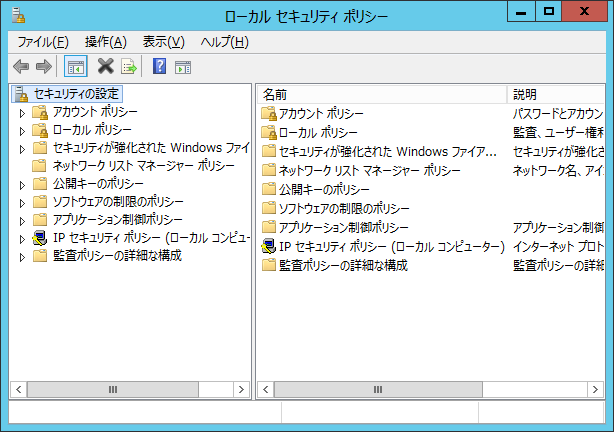Viewport: 614px width, 432px height.
Task: Select アカウント ポリシー row in list
Action: click(321, 114)
